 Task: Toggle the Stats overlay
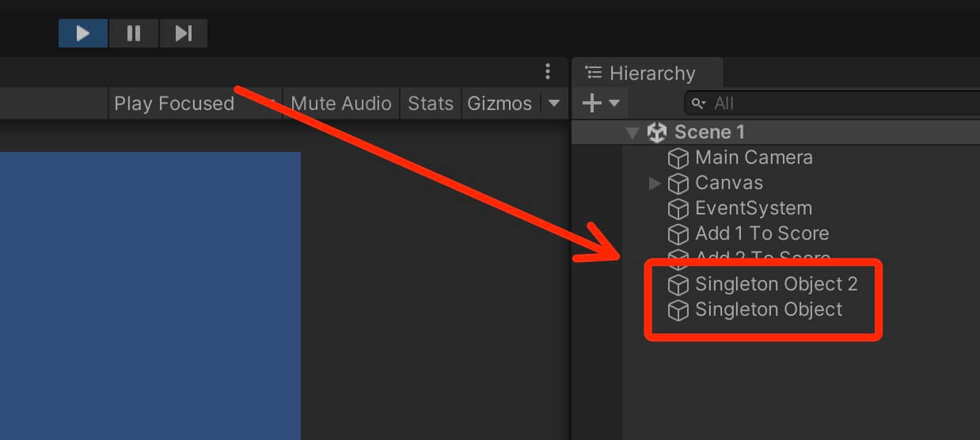tap(431, 104)
